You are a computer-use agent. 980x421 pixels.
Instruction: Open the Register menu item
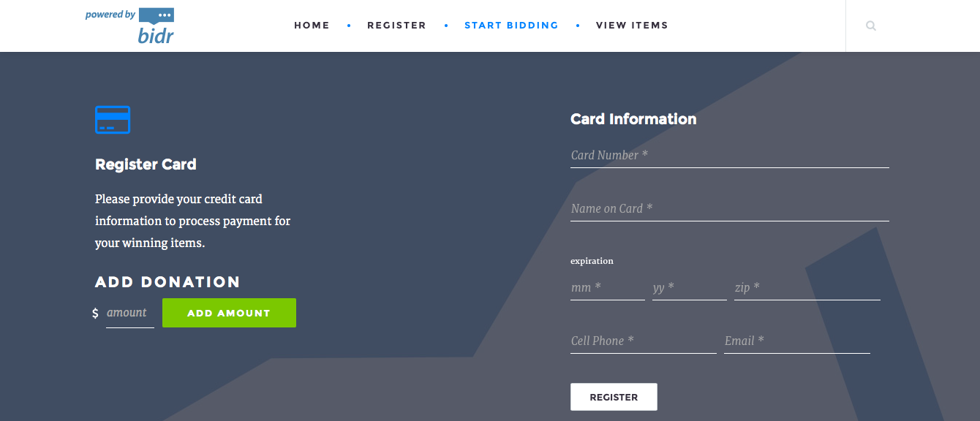point(396,26)
